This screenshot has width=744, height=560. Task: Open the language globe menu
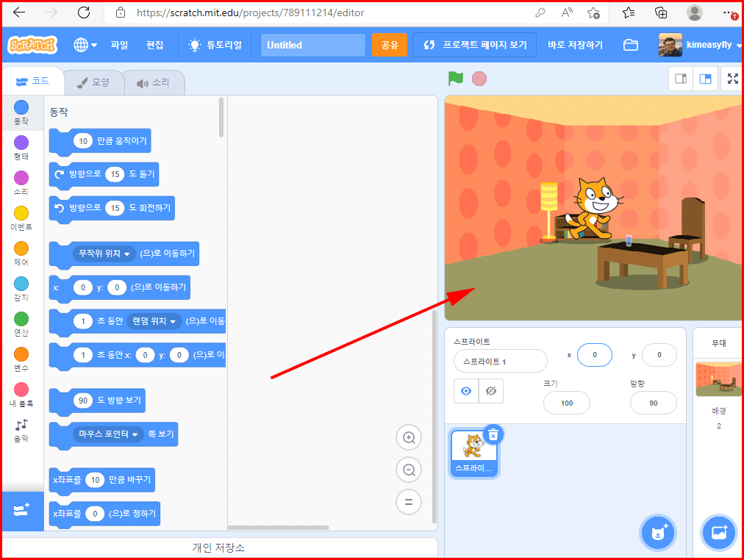[85, 45]
